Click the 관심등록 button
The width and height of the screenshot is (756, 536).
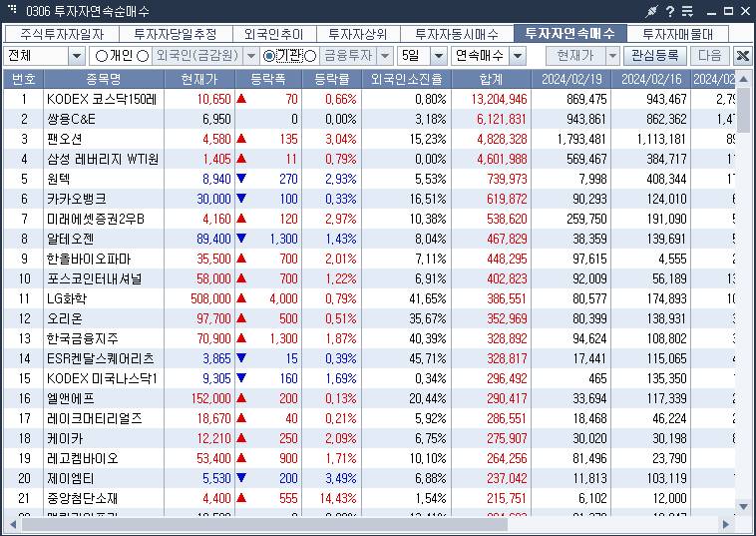pyautogui.click(x=654, y=56)
